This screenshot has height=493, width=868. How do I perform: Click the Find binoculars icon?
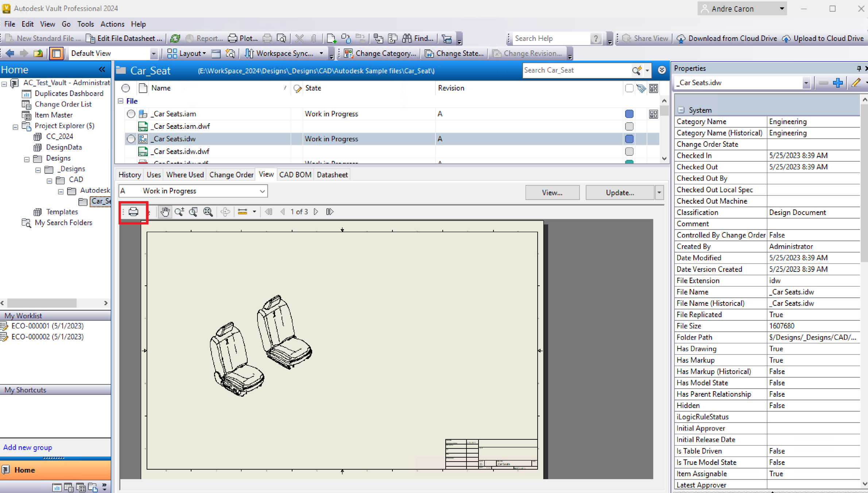[407, 38]
